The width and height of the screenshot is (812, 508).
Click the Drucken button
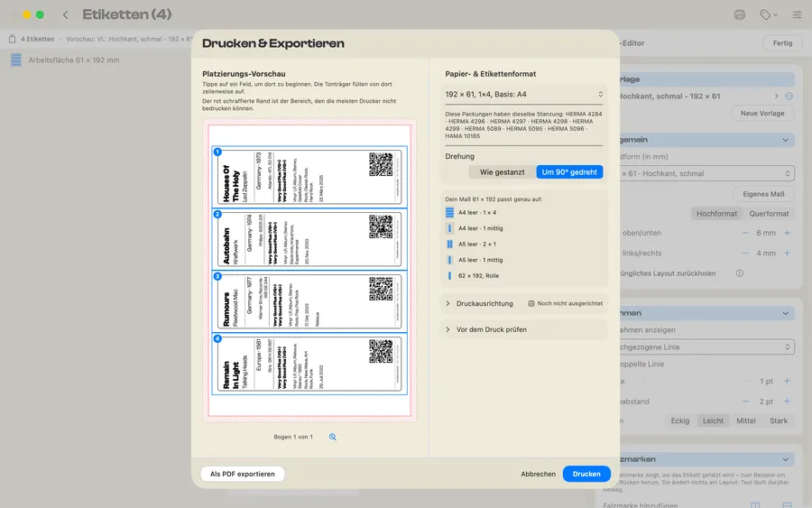point(586,474)
